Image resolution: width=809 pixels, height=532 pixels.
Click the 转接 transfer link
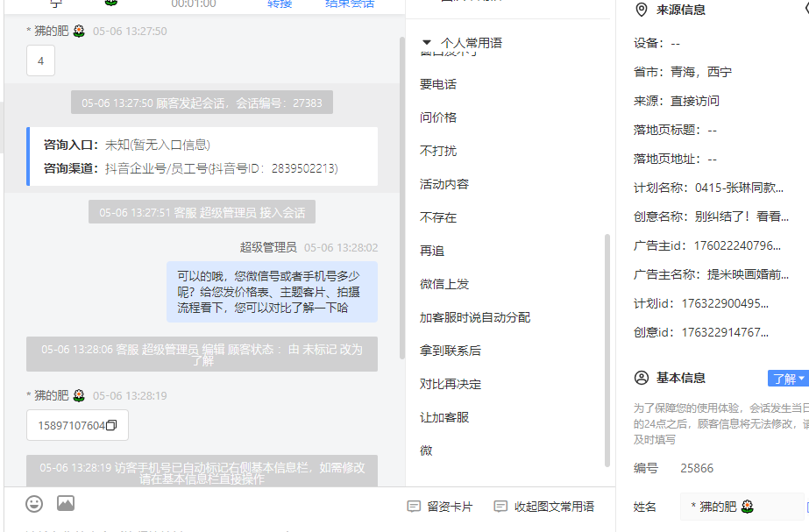tap(280, 4)
